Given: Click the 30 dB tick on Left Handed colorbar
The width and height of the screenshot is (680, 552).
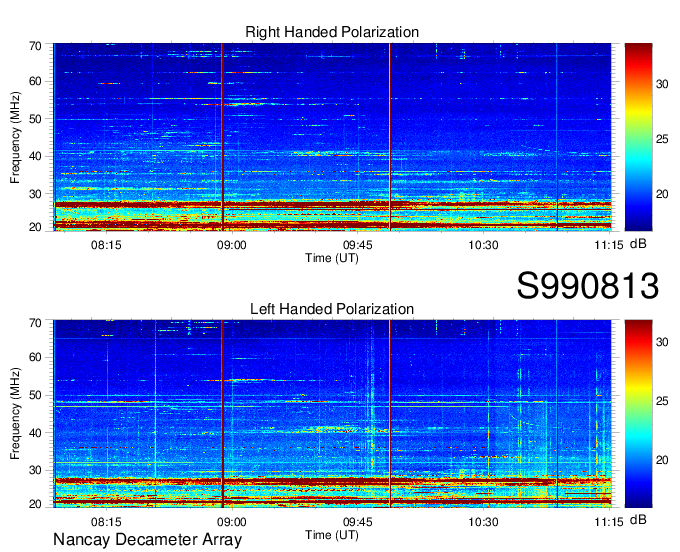Looking at the screenshot, I should coord(662,342).
